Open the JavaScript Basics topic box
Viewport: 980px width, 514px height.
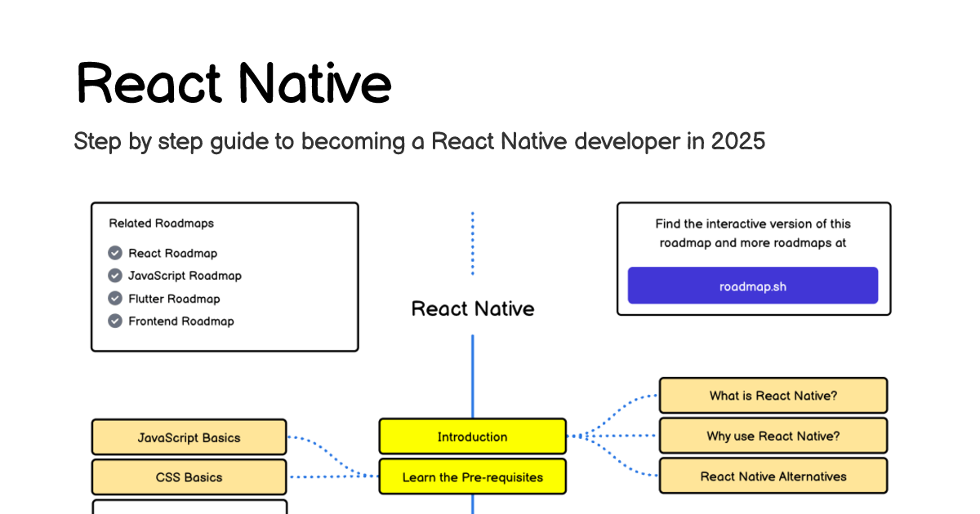(189, 437)
